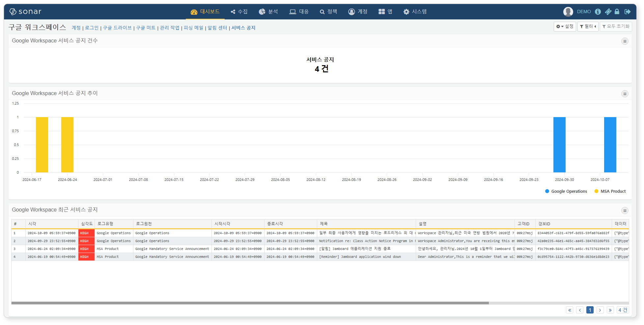Screen dimensions: 644x325
Task: Click Google Mandatory Service Announcement in row 4
Action: 172,257
